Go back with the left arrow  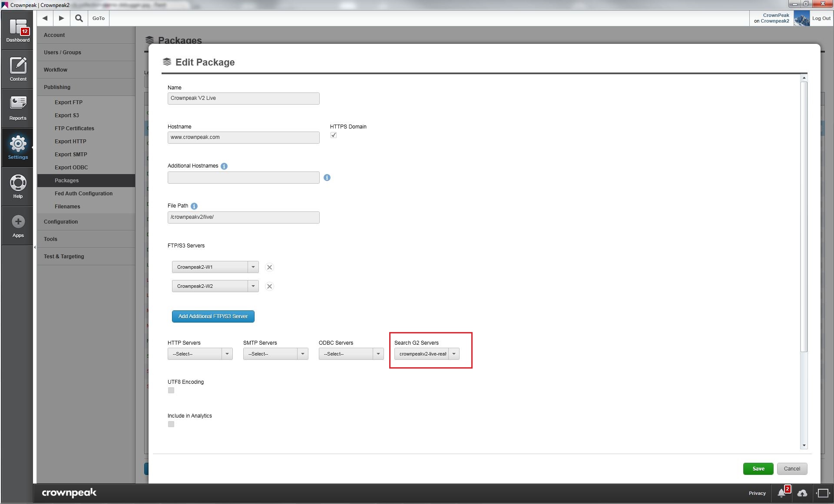click(x=45, y=18)
